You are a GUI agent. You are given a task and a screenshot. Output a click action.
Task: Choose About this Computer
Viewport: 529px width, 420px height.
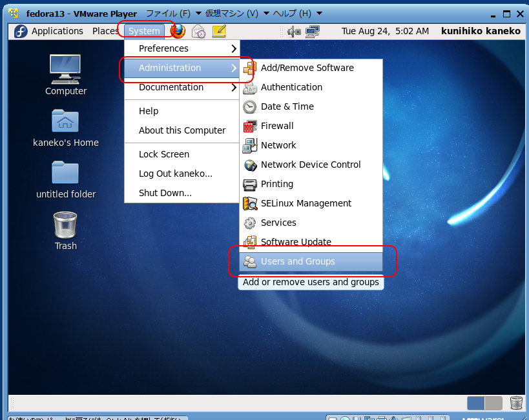click(x=182, y=130)
